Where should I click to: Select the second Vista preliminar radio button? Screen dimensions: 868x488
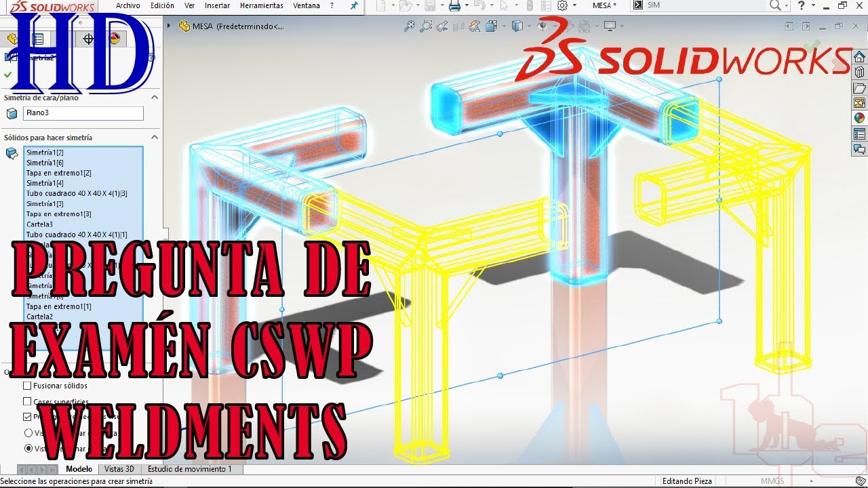pyautogui.click(x=28, y=448)
